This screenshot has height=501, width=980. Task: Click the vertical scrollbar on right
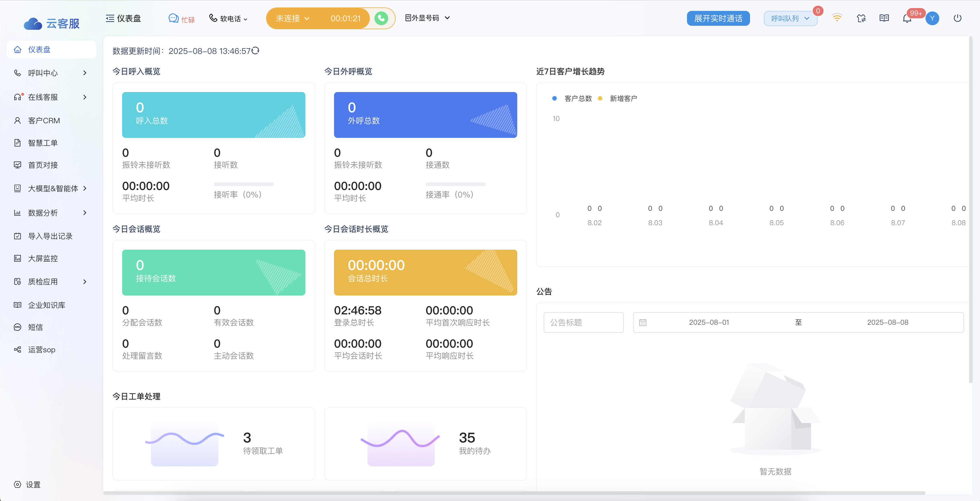[x=971, y=209]
